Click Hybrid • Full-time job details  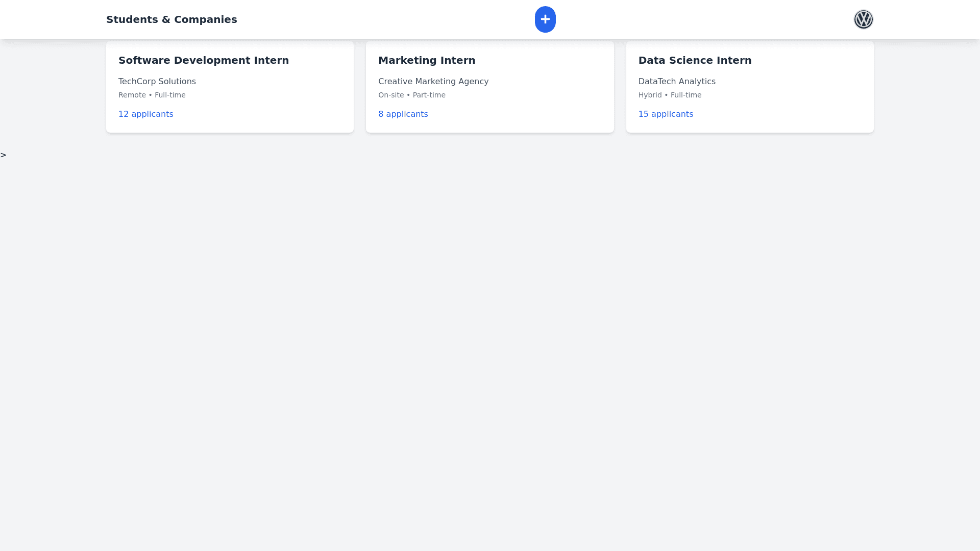670,95
